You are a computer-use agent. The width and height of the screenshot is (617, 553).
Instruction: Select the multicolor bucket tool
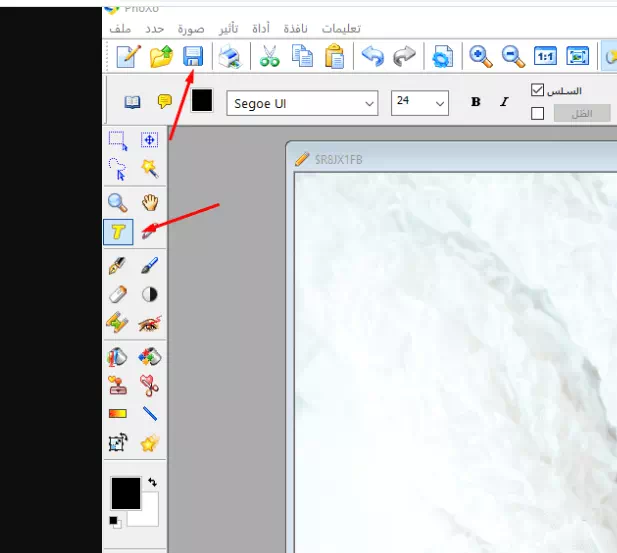tap(150, 357)
